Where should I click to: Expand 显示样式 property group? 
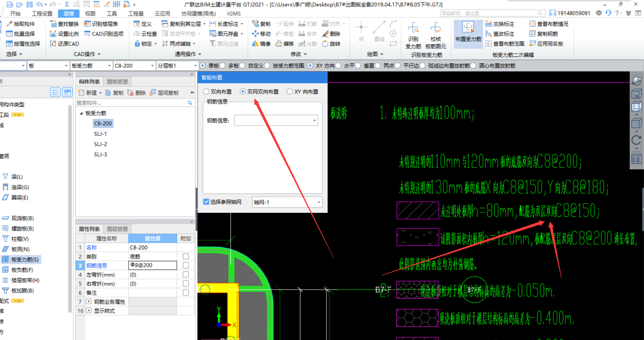(89, 310)
